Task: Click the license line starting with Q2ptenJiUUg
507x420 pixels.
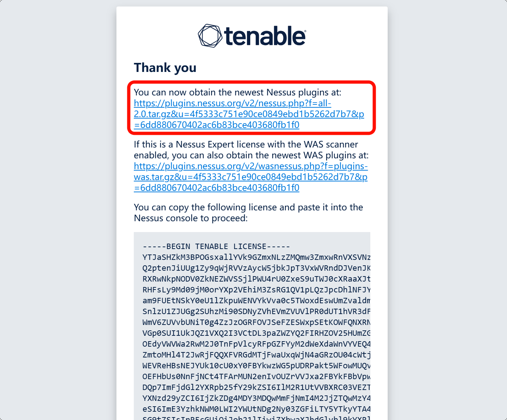Action: 256,268
